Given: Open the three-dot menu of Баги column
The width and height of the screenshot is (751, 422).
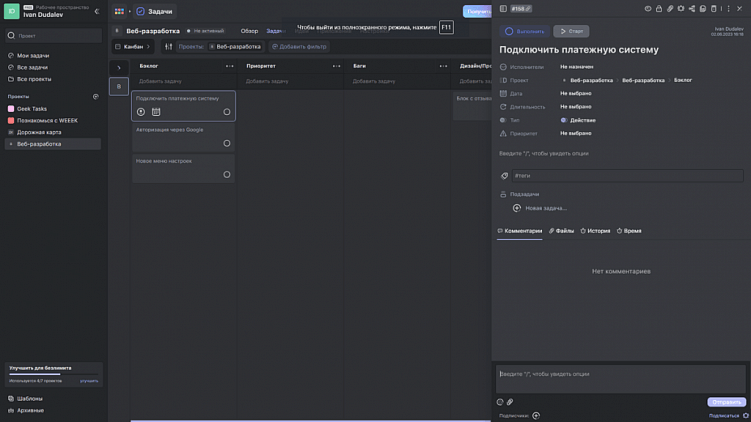Looking at the screenshot, I should coord(443,66).
